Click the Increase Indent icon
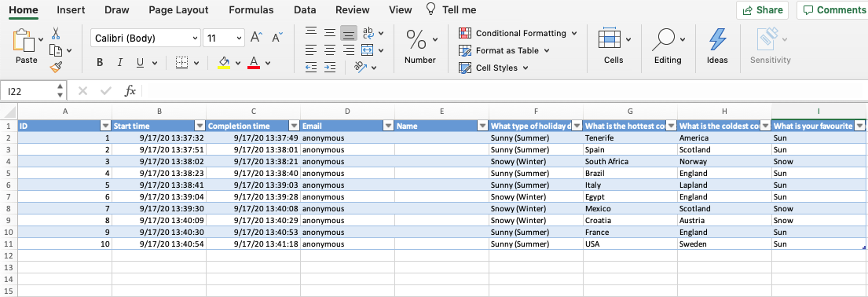The width and height of the screenshot is (868, 297). click(330, 68)
